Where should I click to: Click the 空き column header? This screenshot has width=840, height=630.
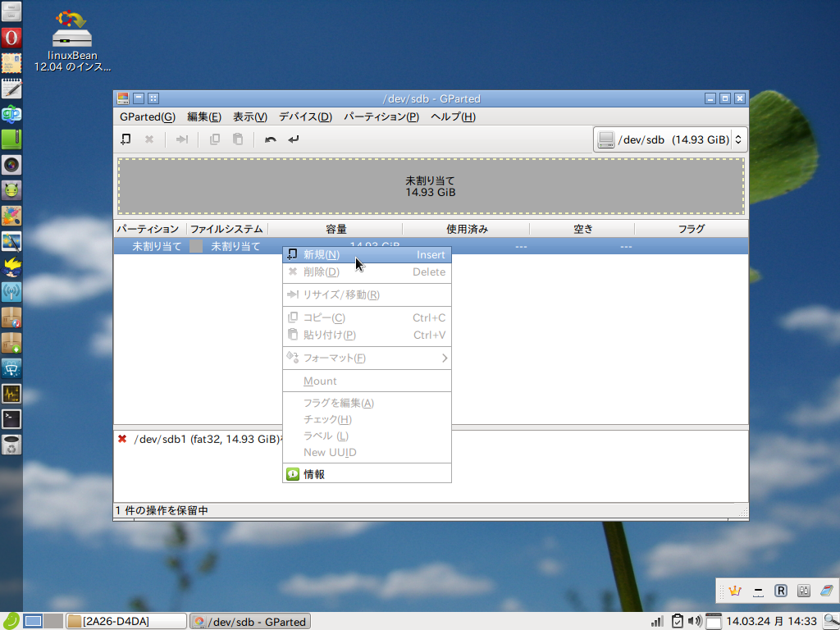pyautogui.click(x=582, y=229)
